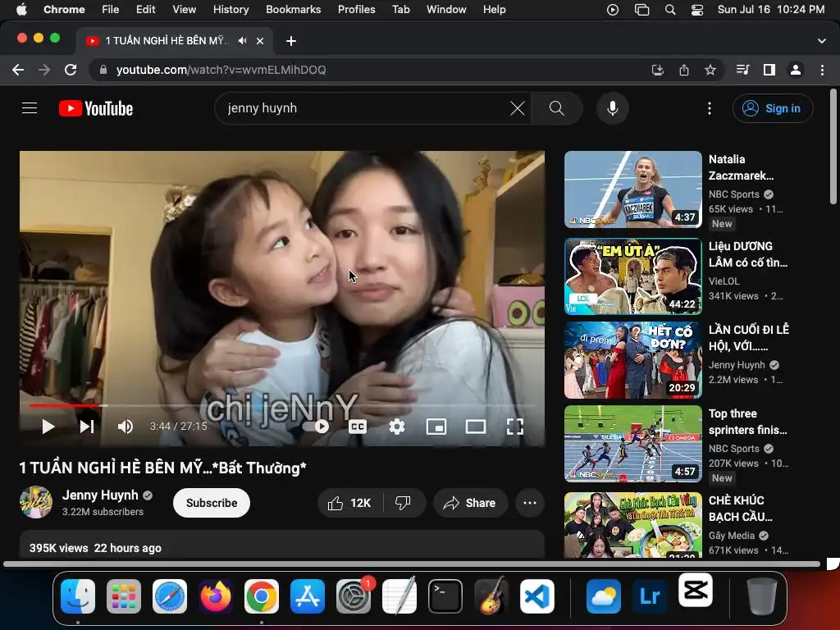Image resolution: width=840 pixels, height=630 pixels.
Task: Run the search with the magnifier button
Action: (557, 108)
